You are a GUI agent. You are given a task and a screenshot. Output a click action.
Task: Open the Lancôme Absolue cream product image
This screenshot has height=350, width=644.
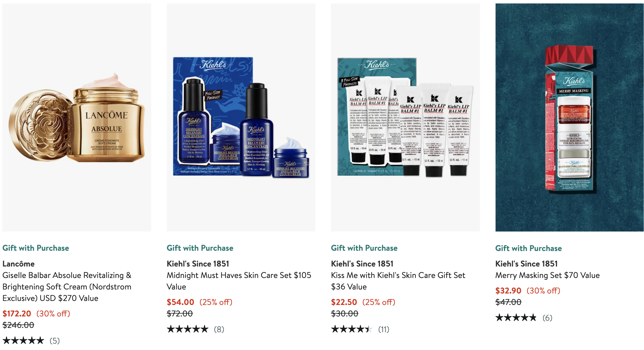(77, 117)
